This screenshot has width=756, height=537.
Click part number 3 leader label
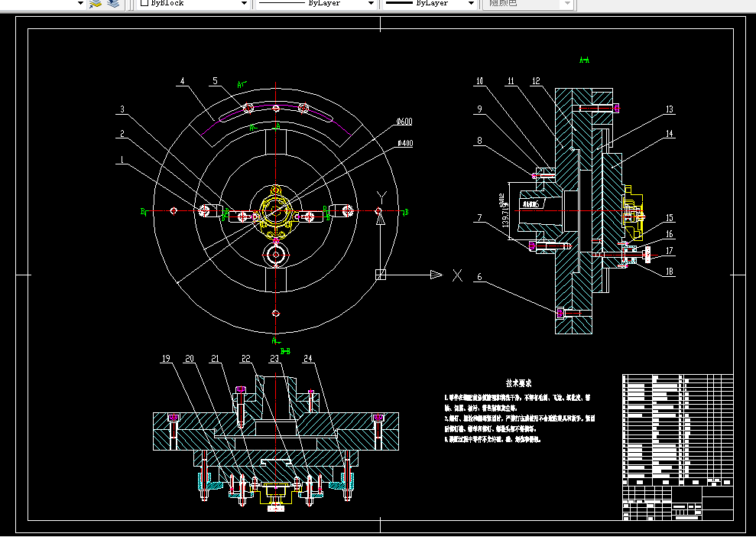122,109
